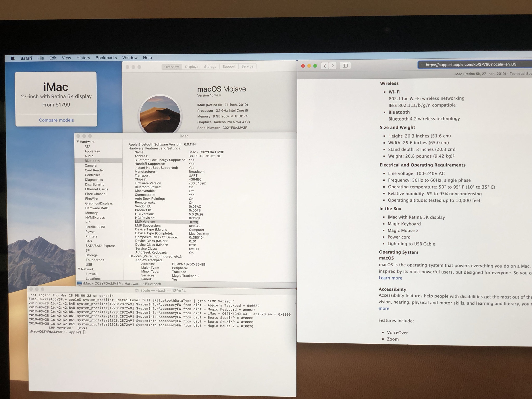
Task: Select Parallel SCSI in hardware list
Action: tap(95, 227)
